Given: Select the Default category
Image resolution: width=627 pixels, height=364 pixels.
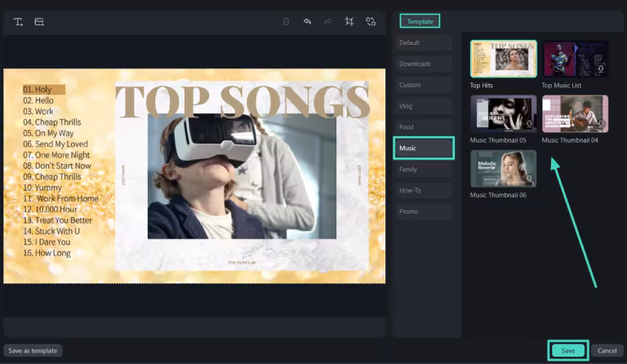Looking at the screenshot, I should 423,42.
